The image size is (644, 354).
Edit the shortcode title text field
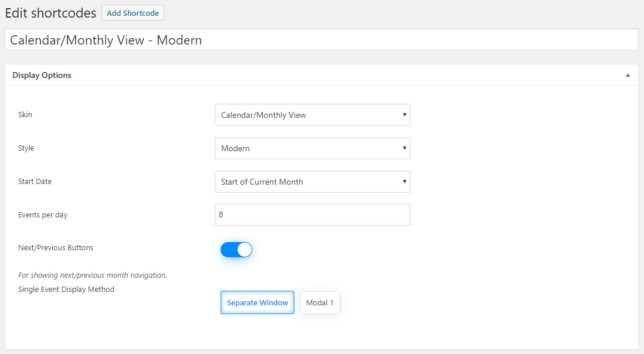click(x=322, y=39)
